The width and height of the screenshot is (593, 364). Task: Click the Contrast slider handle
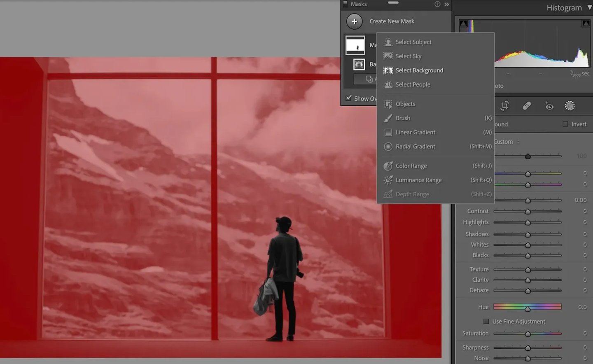(x=528, y=212)
